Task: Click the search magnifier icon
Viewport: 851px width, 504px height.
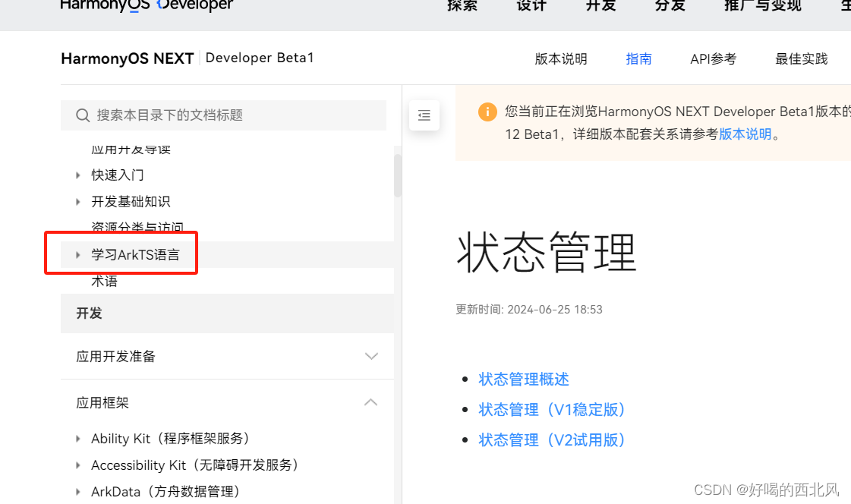Action: pos(83,115)
